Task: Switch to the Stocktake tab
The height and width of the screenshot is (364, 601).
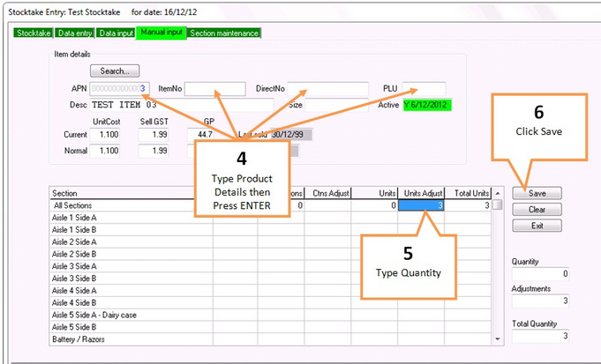Action: click(34, 33)
